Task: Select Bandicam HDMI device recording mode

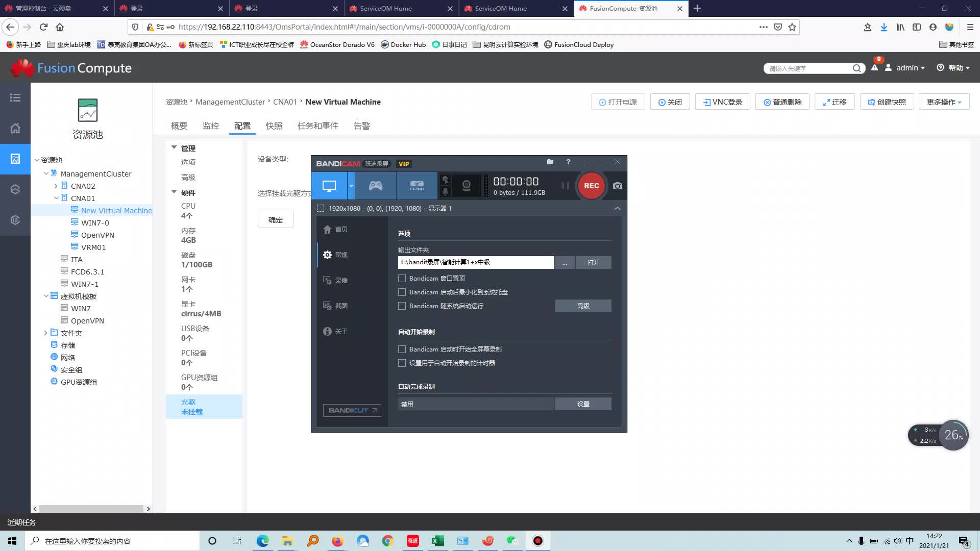Action: (x=416, y=186)
